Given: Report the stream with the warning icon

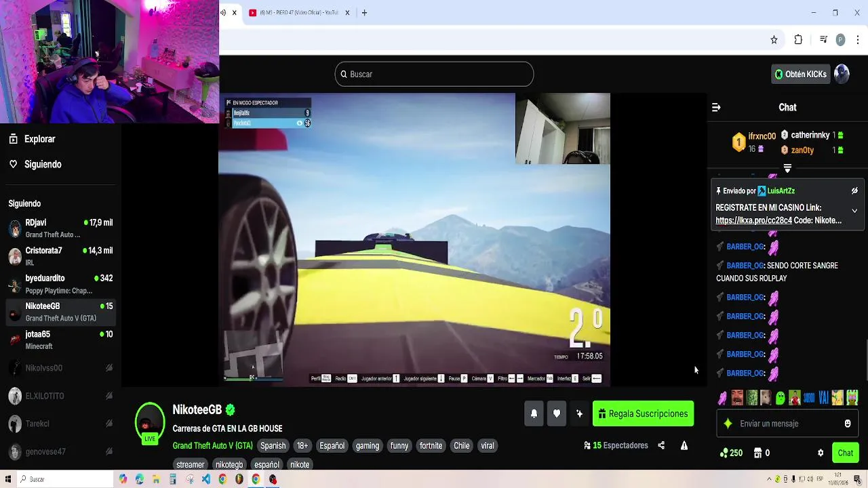Looking at the screenshot, I should pos(684,445).
